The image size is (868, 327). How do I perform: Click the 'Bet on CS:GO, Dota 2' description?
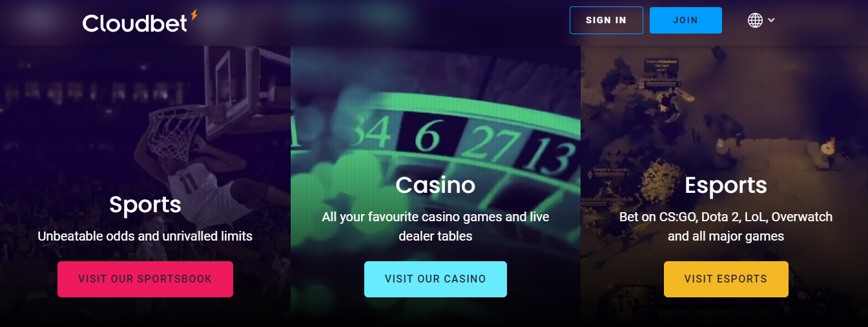point(726,226)
